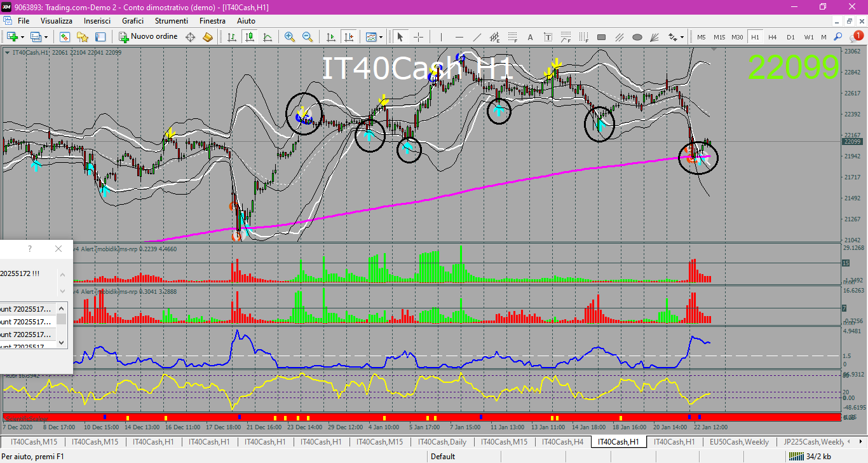The image size is (868, 463).
Task: Switch to the EU50Cash,Weekly chart tab
Action: click(739, 441)
